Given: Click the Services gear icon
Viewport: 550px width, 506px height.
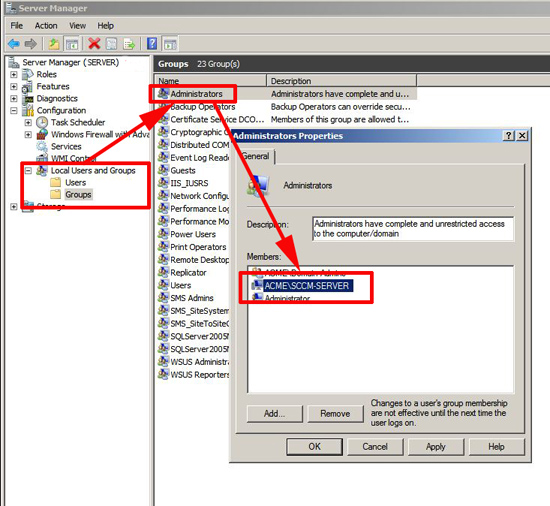Looking at the screenshot, I should [42, 146].
